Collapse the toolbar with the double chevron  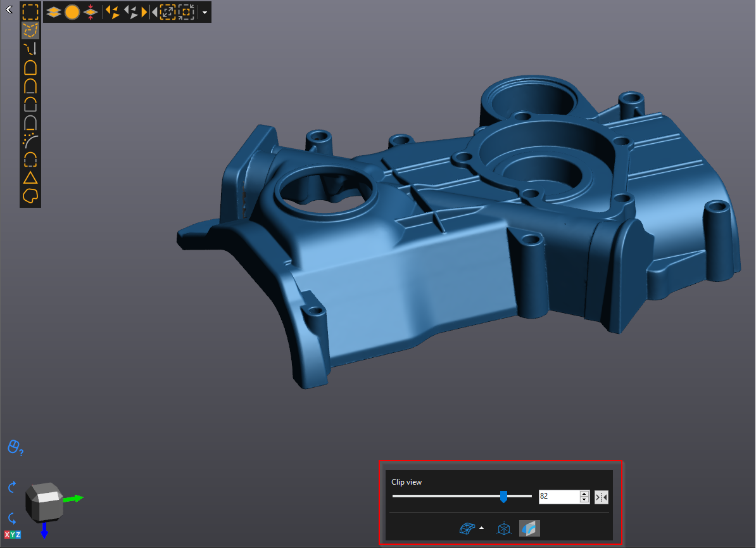pos(9,9)
